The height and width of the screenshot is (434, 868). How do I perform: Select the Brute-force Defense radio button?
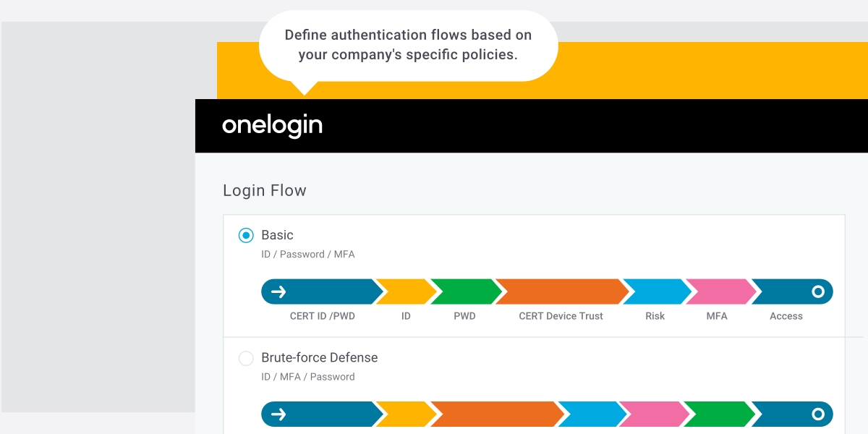[x=246, y=358]
